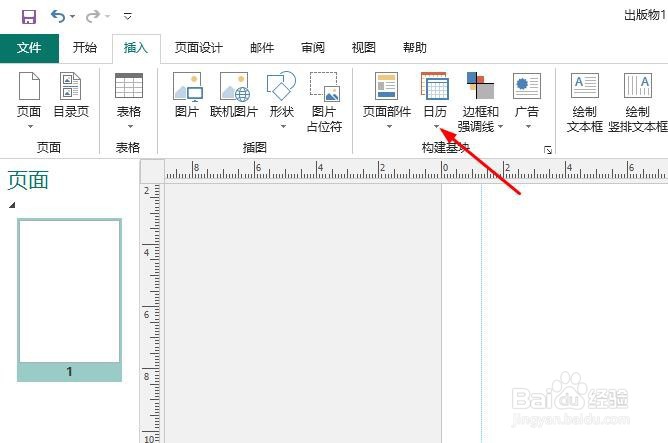Click the 表格 (Table) icon

click(x=129, y=86)
